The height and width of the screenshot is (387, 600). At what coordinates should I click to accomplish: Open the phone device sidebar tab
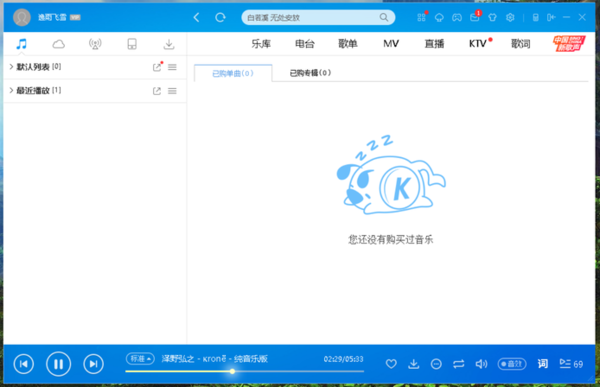pyautogui.click(x=132, y=44)
